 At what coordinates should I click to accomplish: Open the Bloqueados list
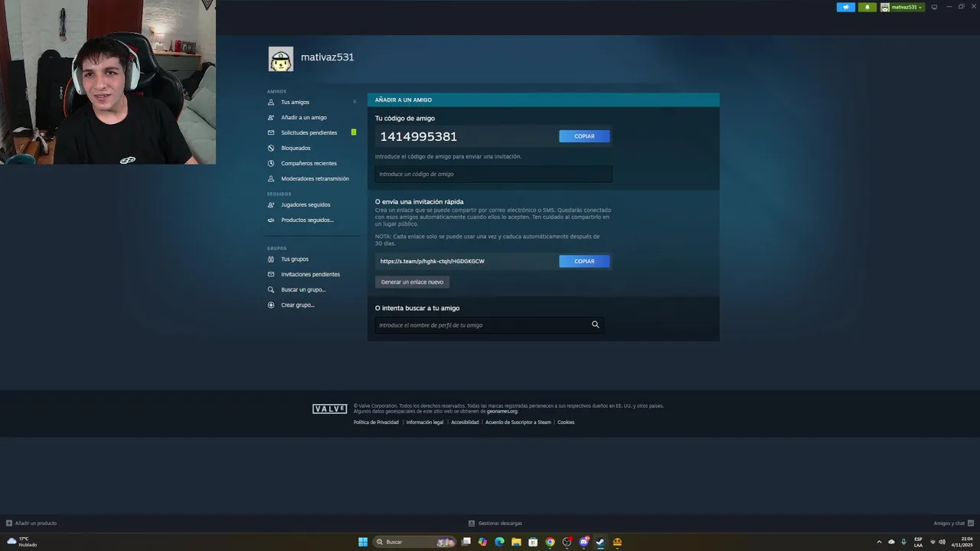coord(296,148)
